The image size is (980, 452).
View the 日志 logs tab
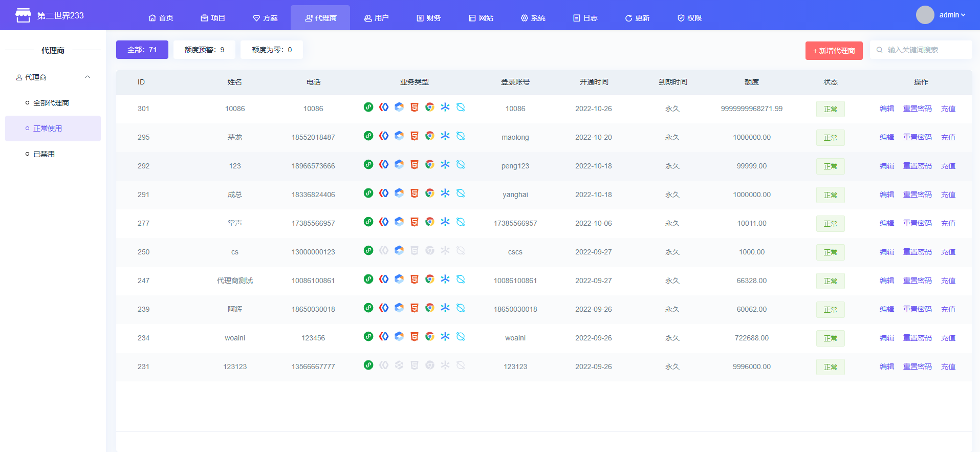pyautogui.click(x=585, y=18)
